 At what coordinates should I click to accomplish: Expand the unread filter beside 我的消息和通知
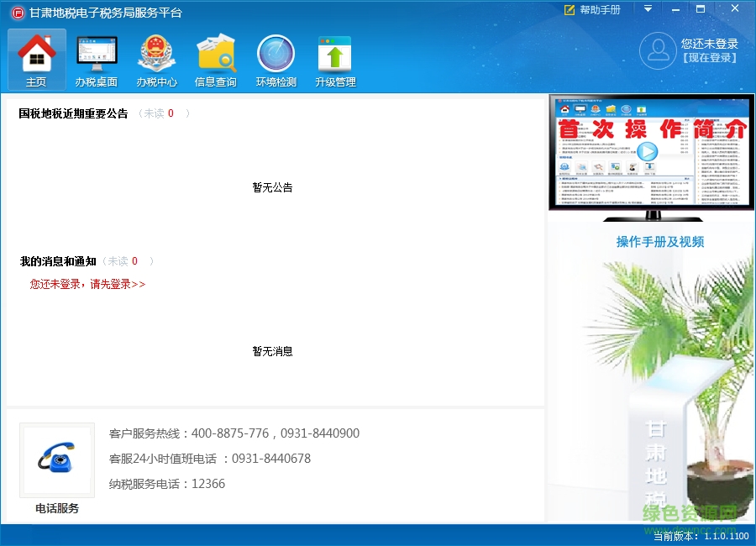coord(123,261)
